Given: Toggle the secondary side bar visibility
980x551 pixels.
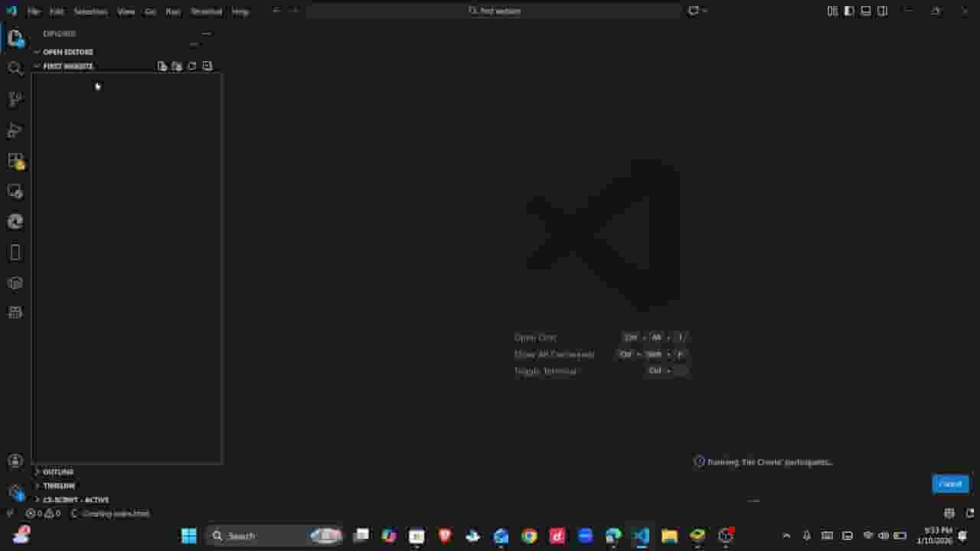Looking at the screenshot, I should click(x=883, y=11).
